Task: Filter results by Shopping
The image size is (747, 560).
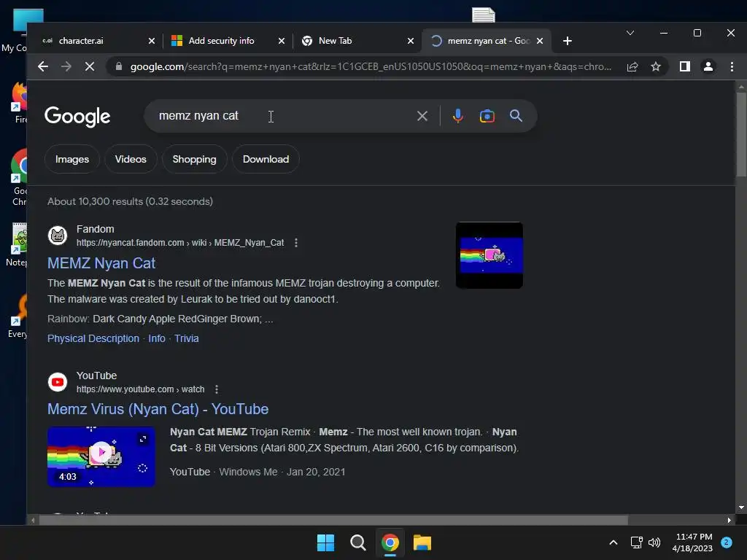Action: (194, 159)
